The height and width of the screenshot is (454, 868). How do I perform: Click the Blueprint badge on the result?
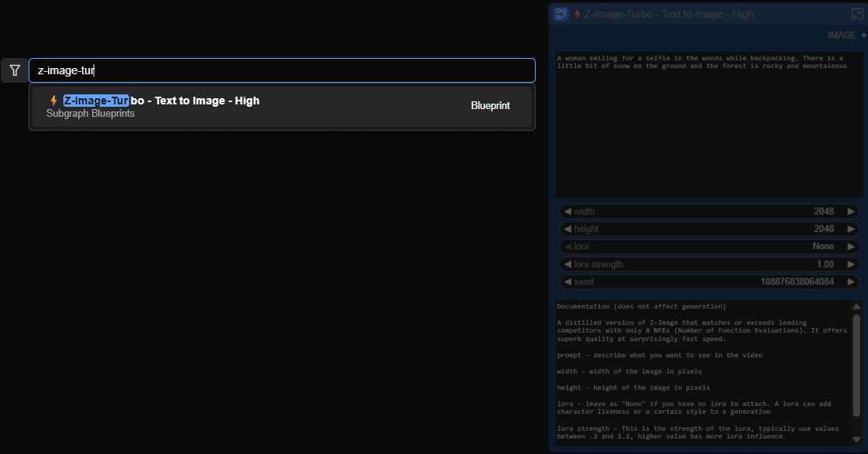tap(490, 106)
